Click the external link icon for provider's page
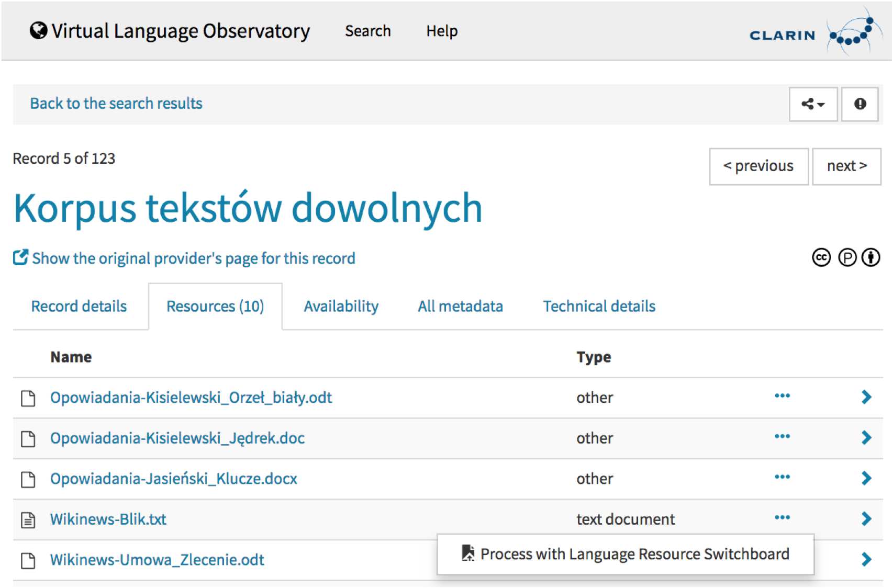The width and height of the screenshot is (893, 588). pos(20,257)
